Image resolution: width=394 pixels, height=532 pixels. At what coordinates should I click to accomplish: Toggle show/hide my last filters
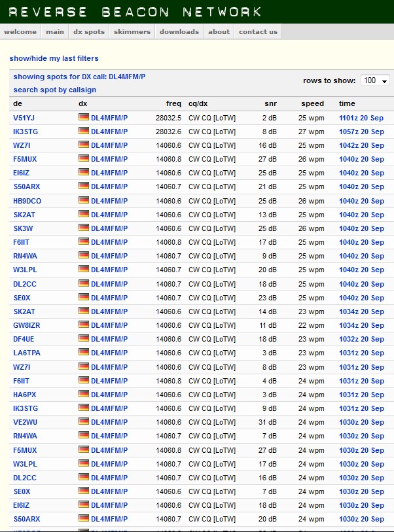pyautogui.click(x=54, y=59)
